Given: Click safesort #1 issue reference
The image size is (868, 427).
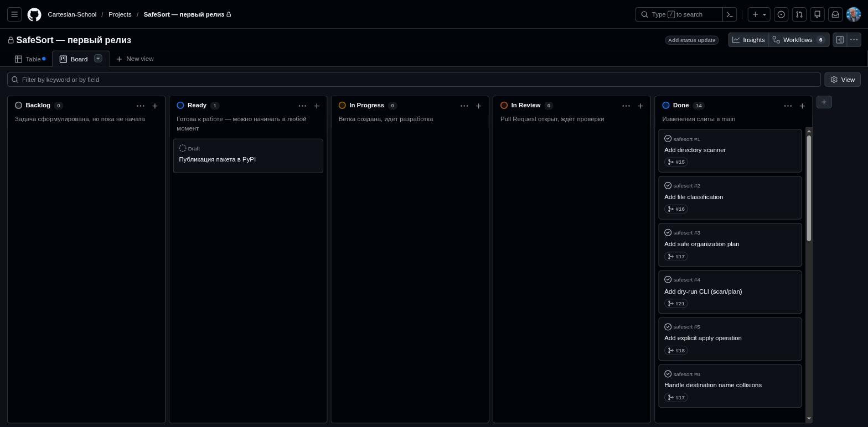Looking at the screenshot, I should (x=686, y=139).
